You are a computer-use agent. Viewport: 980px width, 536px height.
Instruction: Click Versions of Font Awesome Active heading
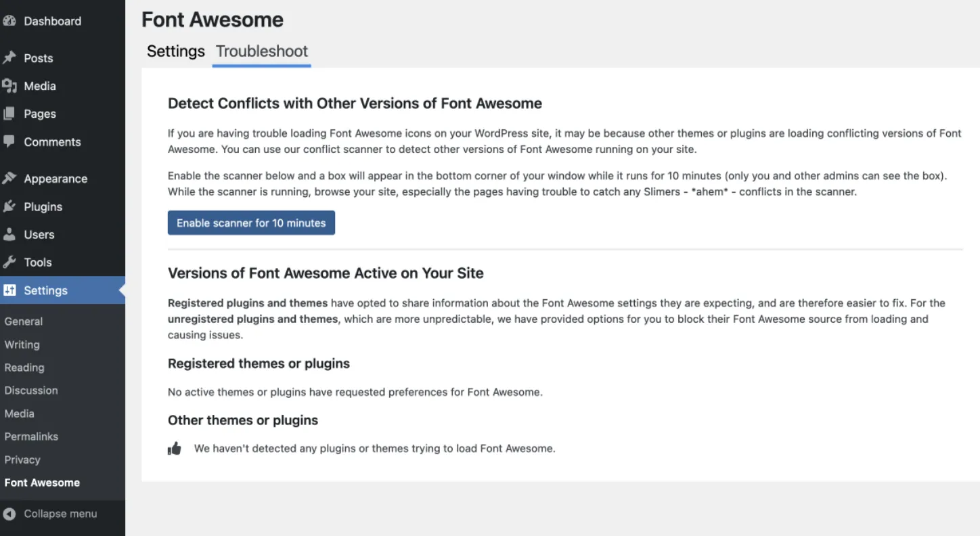[x=326, y=273]
